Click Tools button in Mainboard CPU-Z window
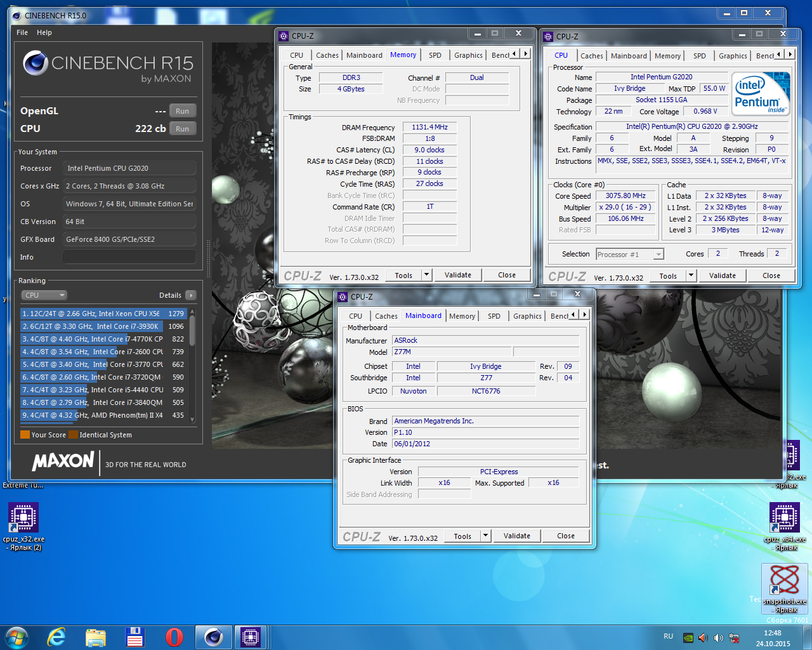812x650 pixels. 462,536
